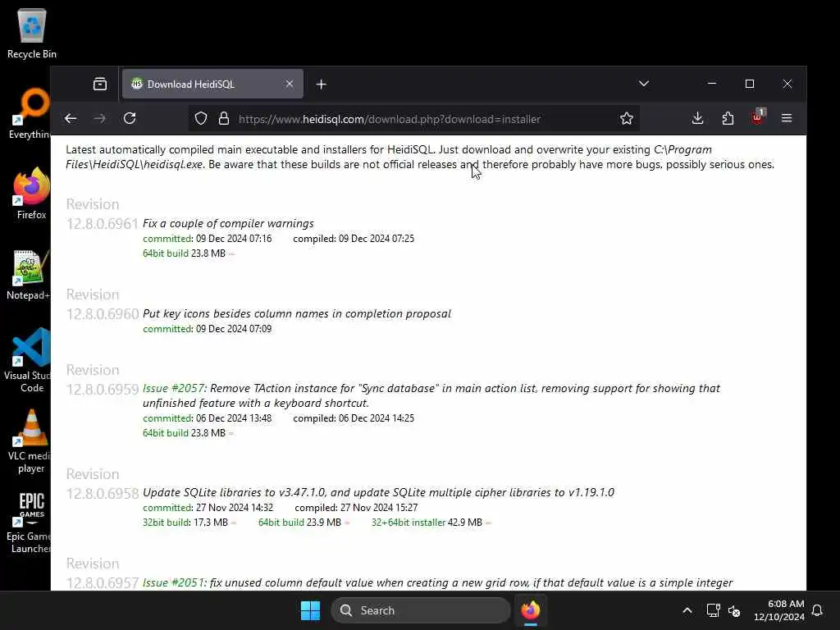Open Notepad++ desktop shortcut

(x=29, y=274)
